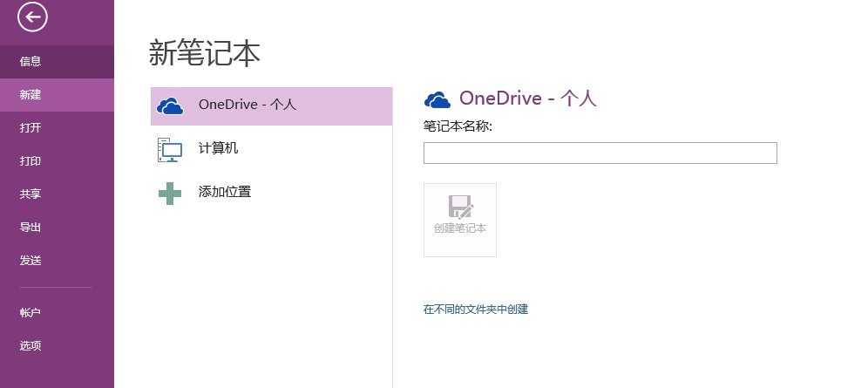Choose 导出 from the sidebar
The image size is (868, 388).
(31, 227)
